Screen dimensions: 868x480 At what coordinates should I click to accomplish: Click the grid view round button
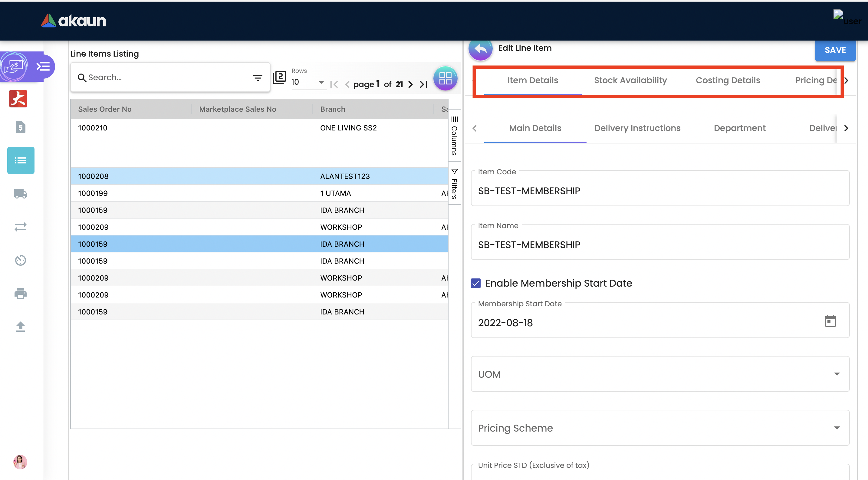[445, 78]
